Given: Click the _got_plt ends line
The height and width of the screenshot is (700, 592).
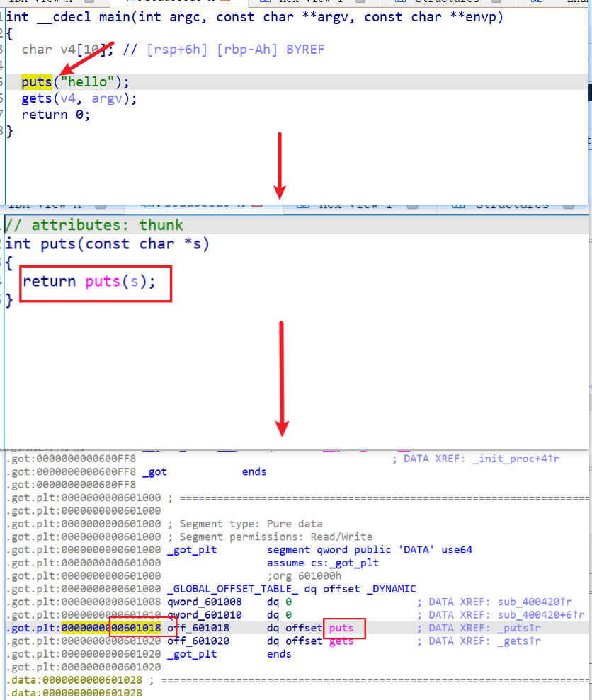Looking at the screenshot, I should [x=229, y=654].
